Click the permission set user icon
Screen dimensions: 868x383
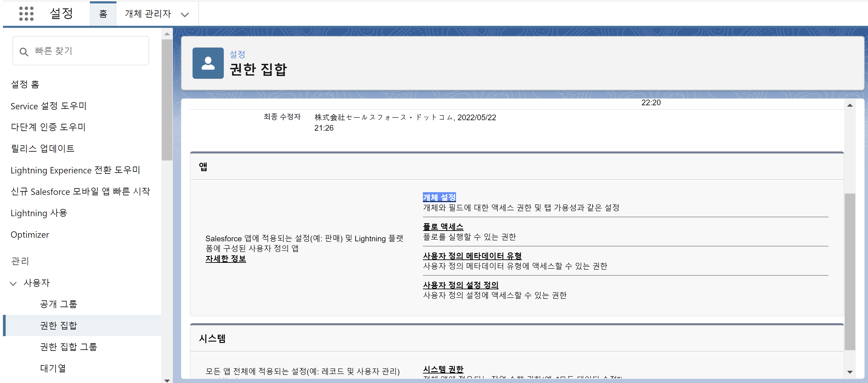[208, 63]
